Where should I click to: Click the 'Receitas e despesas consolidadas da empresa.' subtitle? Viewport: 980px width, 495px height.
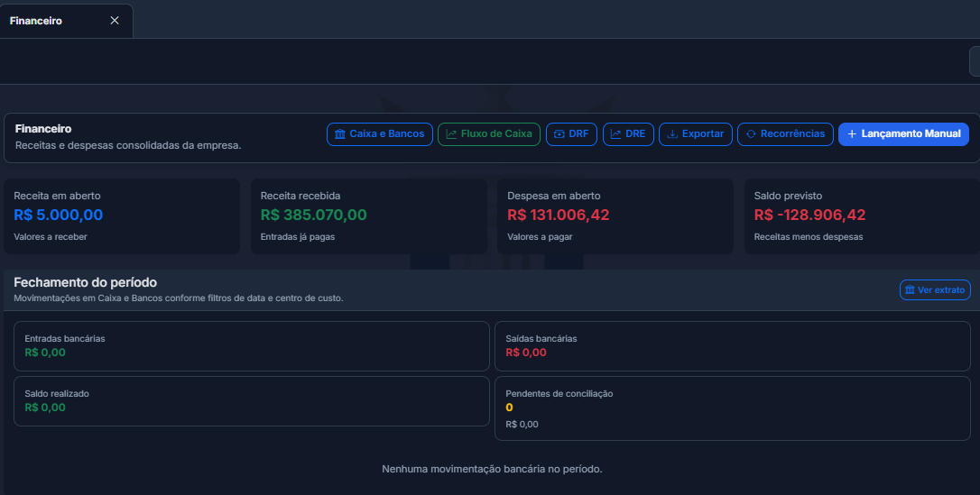128,145
